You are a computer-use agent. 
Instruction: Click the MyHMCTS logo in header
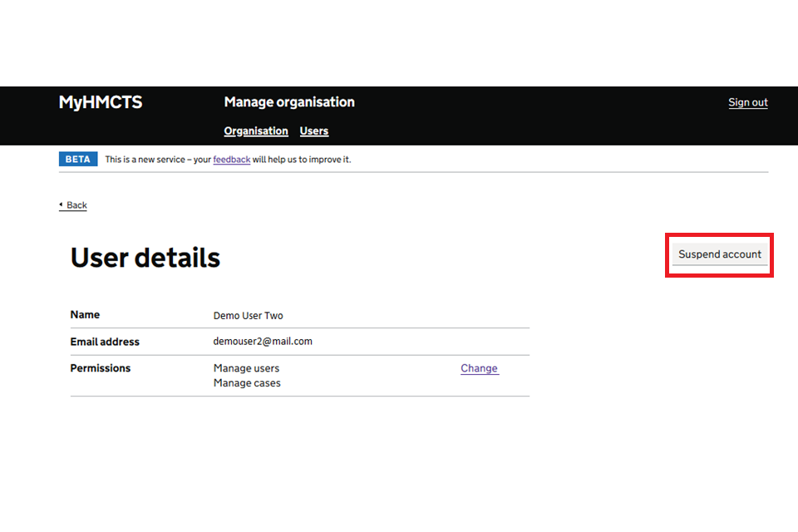[x=101, y=102]
